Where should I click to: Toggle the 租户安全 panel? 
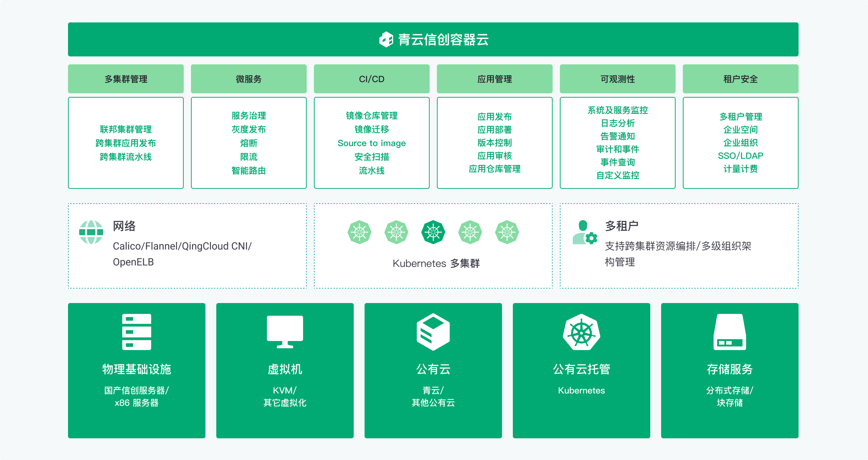pyautogui.click(x=740, y=78)
